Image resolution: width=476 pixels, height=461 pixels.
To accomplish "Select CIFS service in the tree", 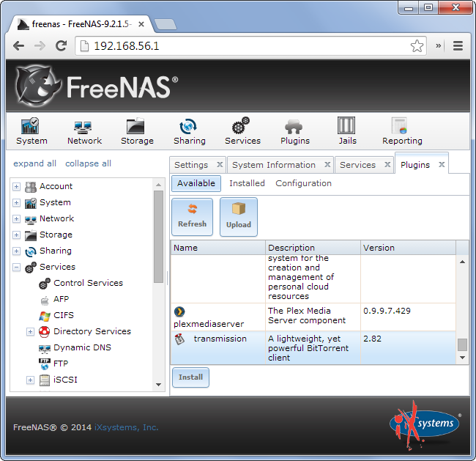I will click(x=64, y=315).
